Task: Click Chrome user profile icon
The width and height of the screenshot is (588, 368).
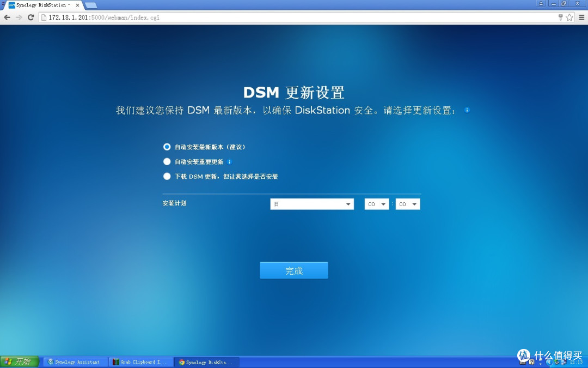Action: click(x=541, y=3)
